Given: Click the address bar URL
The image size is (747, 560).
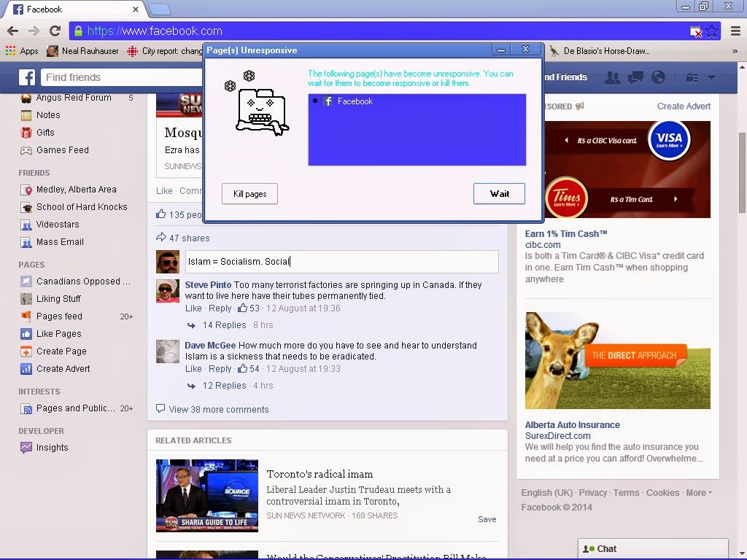Looking at the screenshot, I should 155,31.
